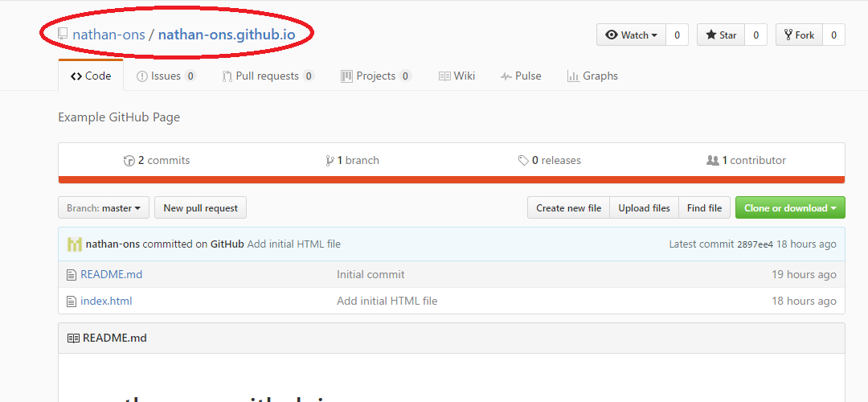Click the pull request icon on tab

point(227,76)
